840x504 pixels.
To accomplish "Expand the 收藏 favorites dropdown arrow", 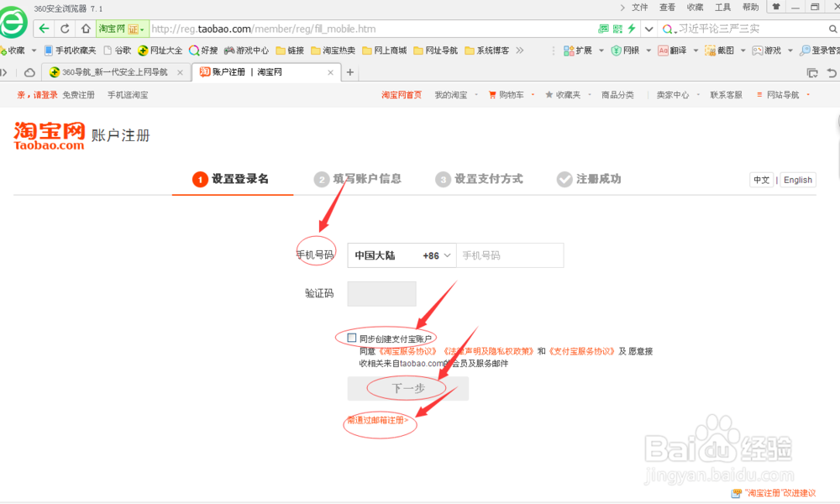I will click(34, 50).
